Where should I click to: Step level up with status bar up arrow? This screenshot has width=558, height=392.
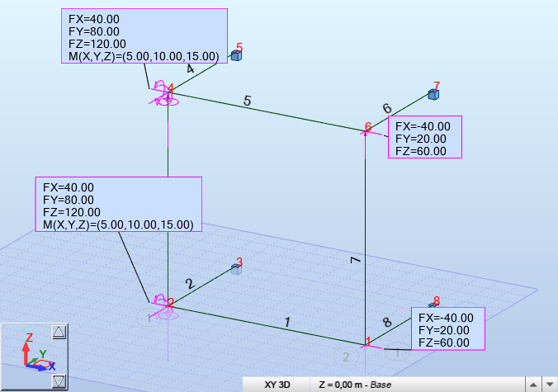(533, 385)
